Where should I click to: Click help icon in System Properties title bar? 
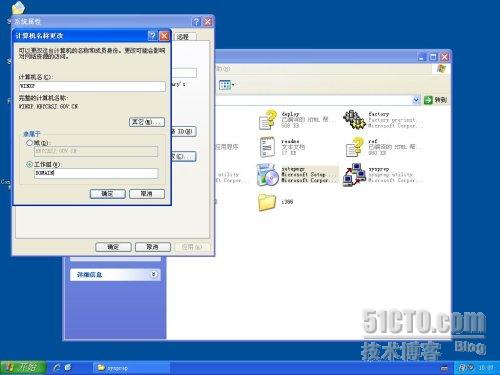point(196,22)
